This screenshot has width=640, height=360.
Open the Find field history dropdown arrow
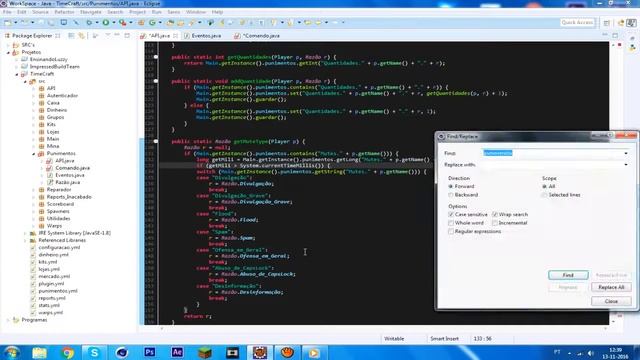tap(626, 153)
